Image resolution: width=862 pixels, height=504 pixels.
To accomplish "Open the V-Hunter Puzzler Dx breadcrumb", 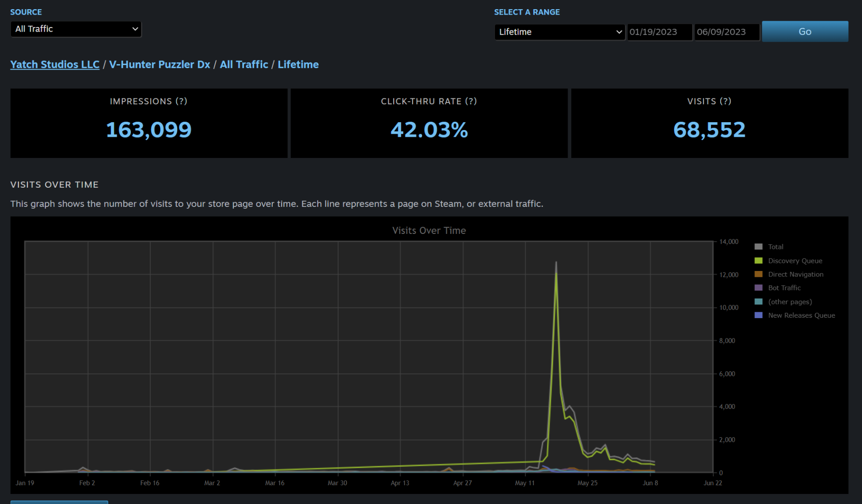I will (159, 65).
